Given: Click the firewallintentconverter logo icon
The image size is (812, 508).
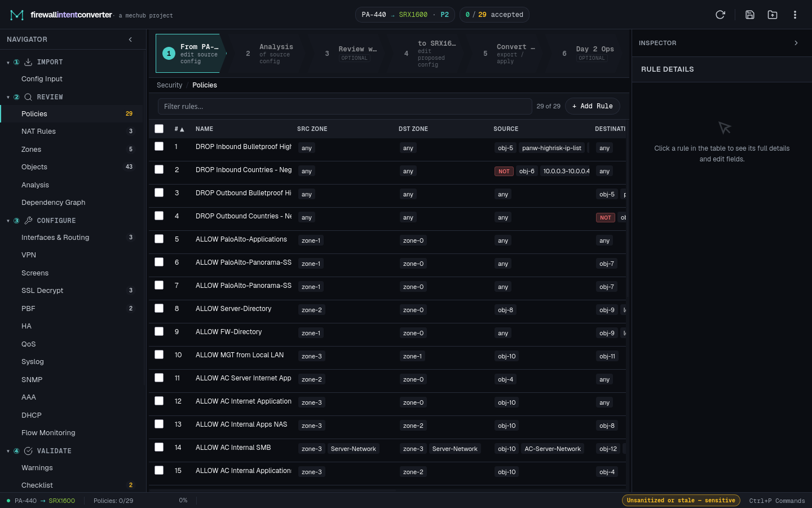Looking at the screenshot, I should click(17, 15).
